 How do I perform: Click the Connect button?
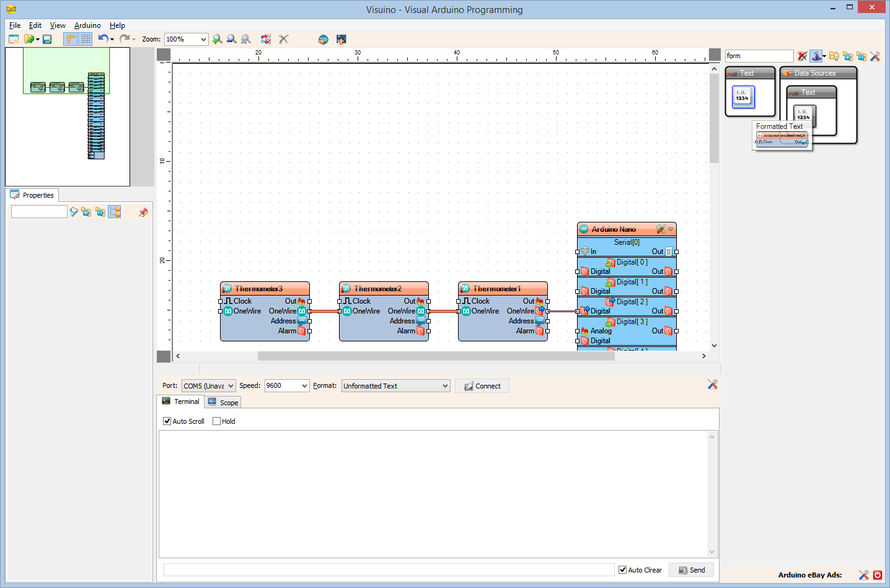(482, 386)
